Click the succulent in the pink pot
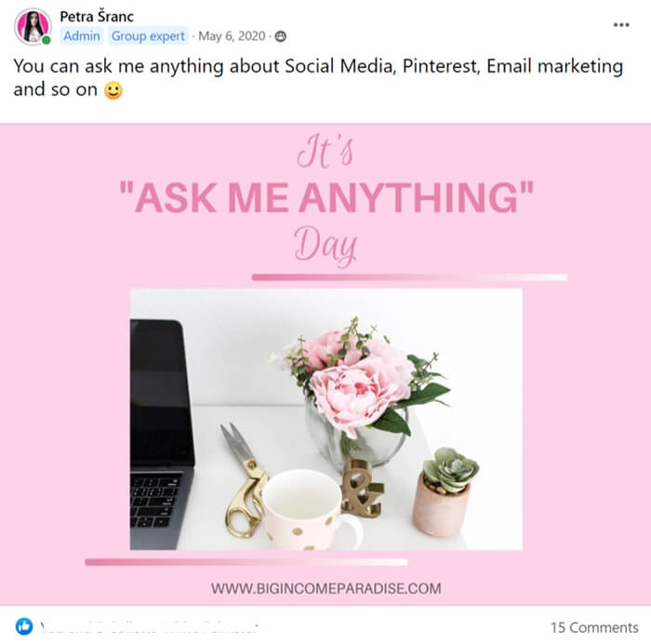This screenshot has height=644, width=651. click(x=445, y=491)
